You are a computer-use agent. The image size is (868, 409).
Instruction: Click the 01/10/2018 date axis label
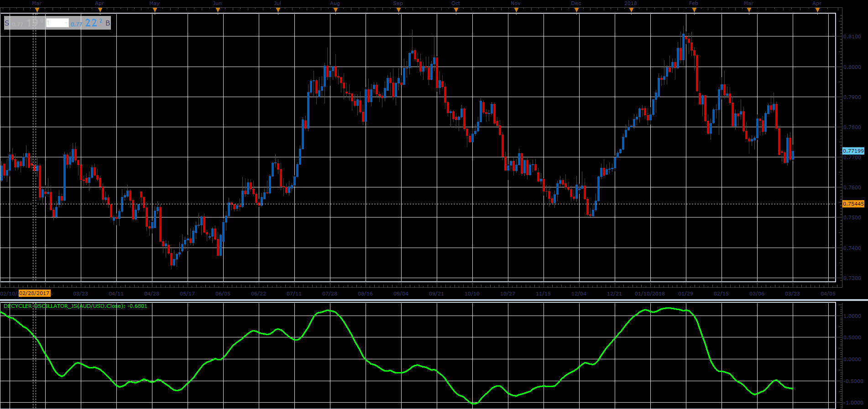(x=650, y=294)
